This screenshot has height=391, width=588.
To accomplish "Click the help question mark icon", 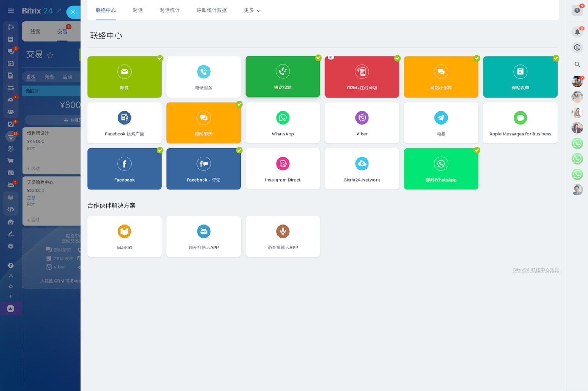I will point(577,10).
